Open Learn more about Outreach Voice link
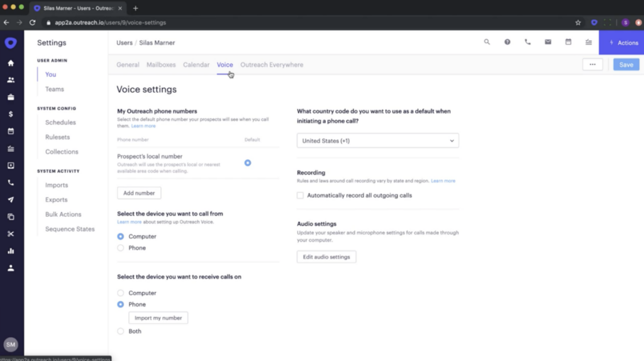The height and width of the screenshot is (361, 644). 130,222
